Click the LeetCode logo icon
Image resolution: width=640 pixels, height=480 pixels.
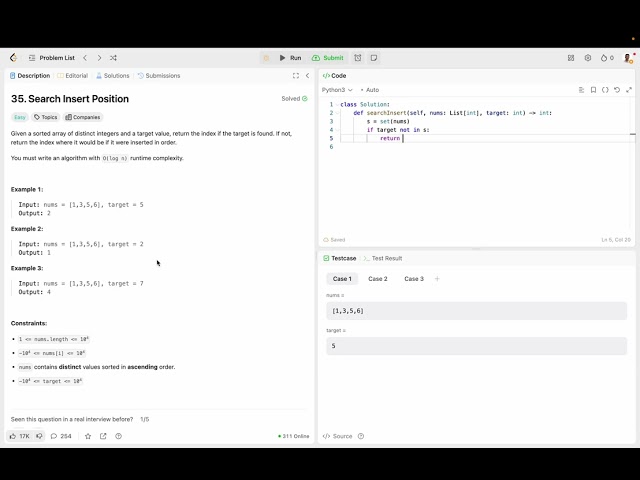coord(13,58)
